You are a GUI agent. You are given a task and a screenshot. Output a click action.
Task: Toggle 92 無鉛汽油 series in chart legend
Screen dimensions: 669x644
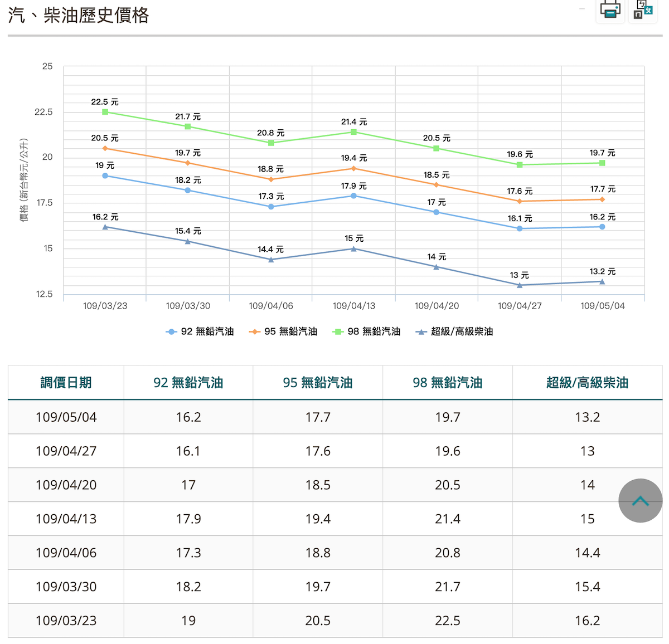(200, 331)
